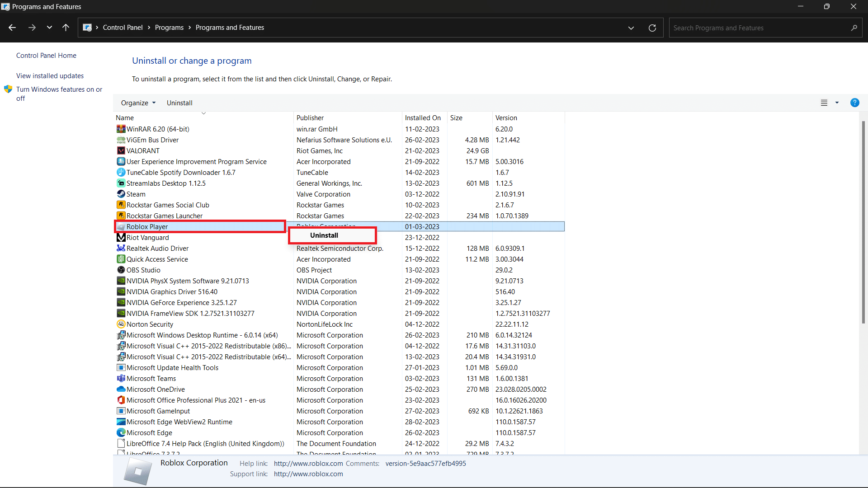Click the Rockstar Games Launcher icon
This screenshot has width=868, height=488.
(121, 216)
